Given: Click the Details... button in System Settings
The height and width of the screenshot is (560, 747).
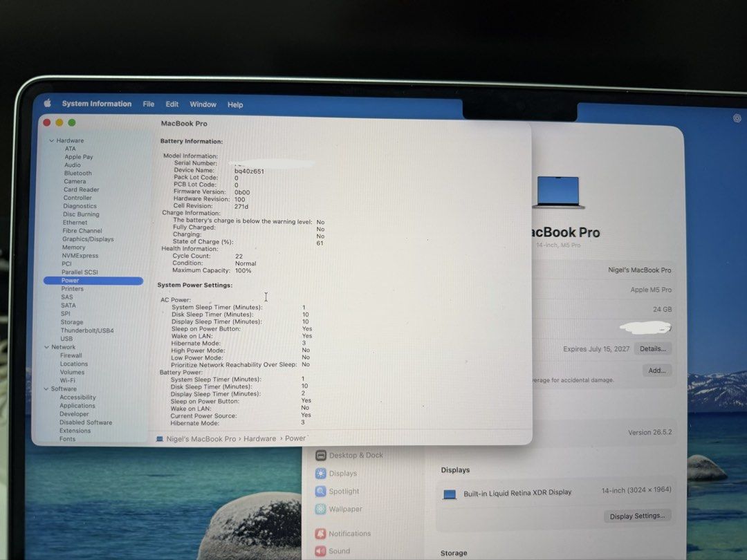Looking at the screenshot, I should [653, 349].
